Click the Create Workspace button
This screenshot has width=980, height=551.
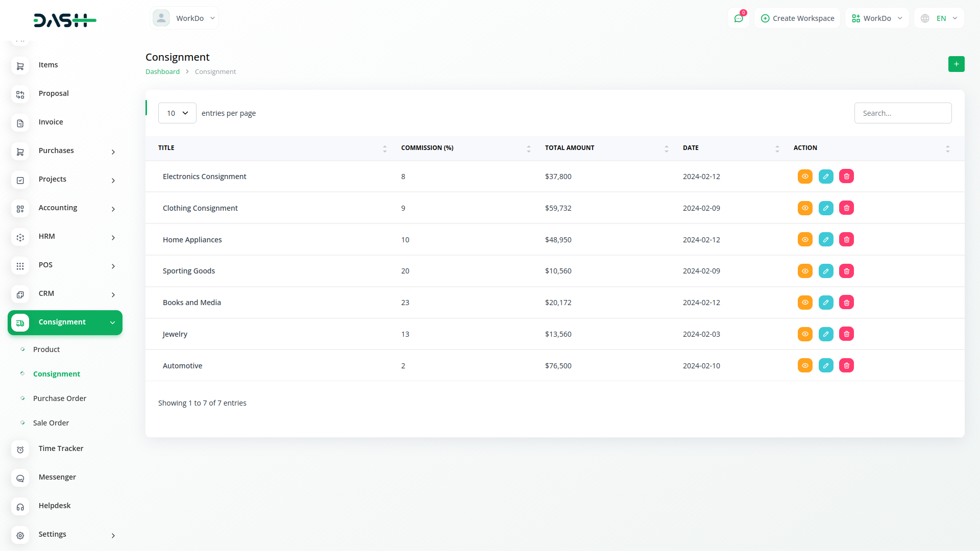797,18
